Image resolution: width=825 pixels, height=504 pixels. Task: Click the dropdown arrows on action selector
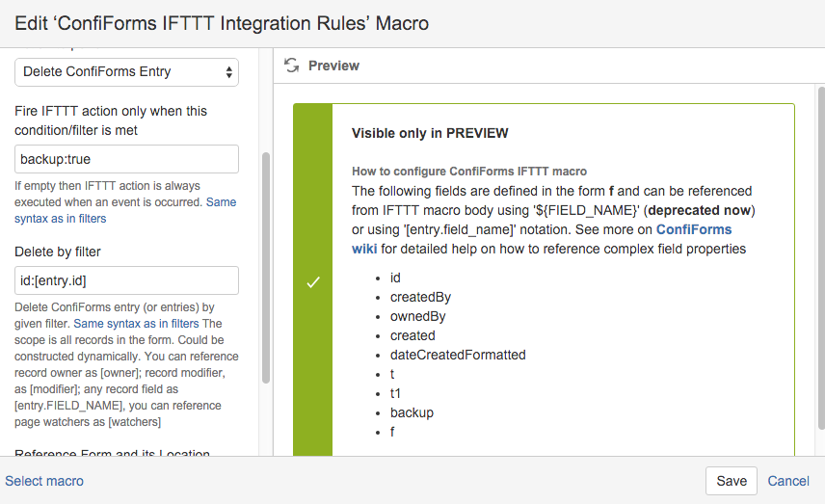point(228,72)
